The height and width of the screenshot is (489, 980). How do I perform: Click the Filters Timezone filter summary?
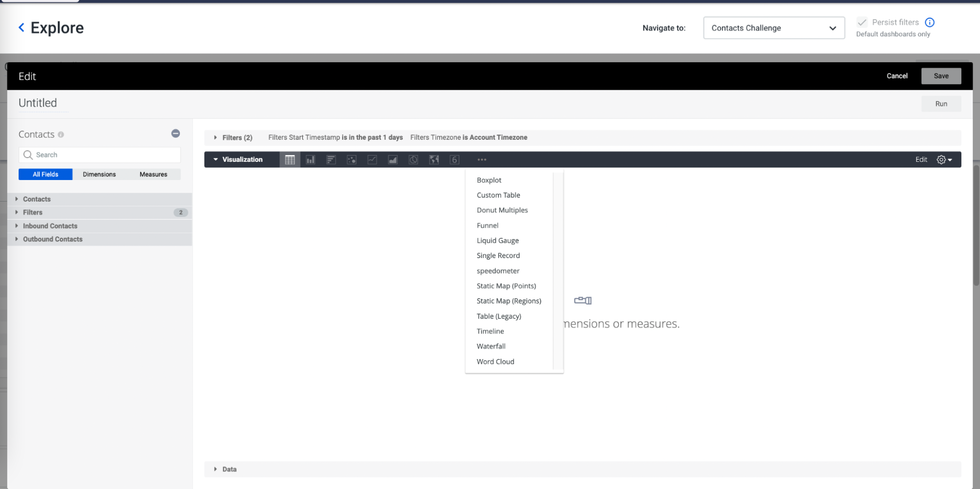[469, 137]
